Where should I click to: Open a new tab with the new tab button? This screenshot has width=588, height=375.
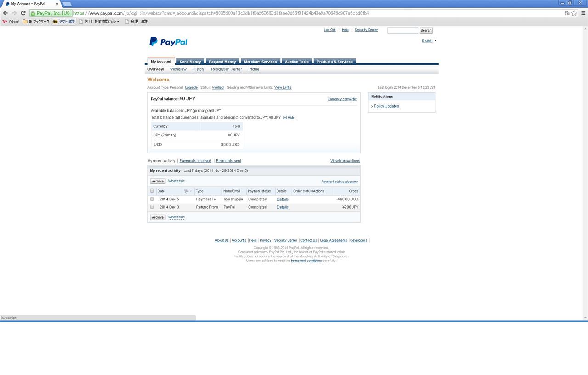point(67,4)
